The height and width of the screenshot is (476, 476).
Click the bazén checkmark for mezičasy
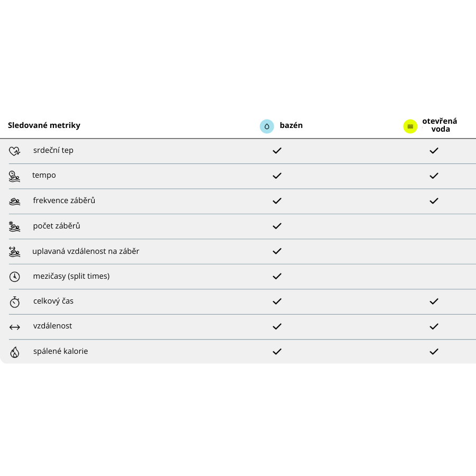click(x=277, y=276)
